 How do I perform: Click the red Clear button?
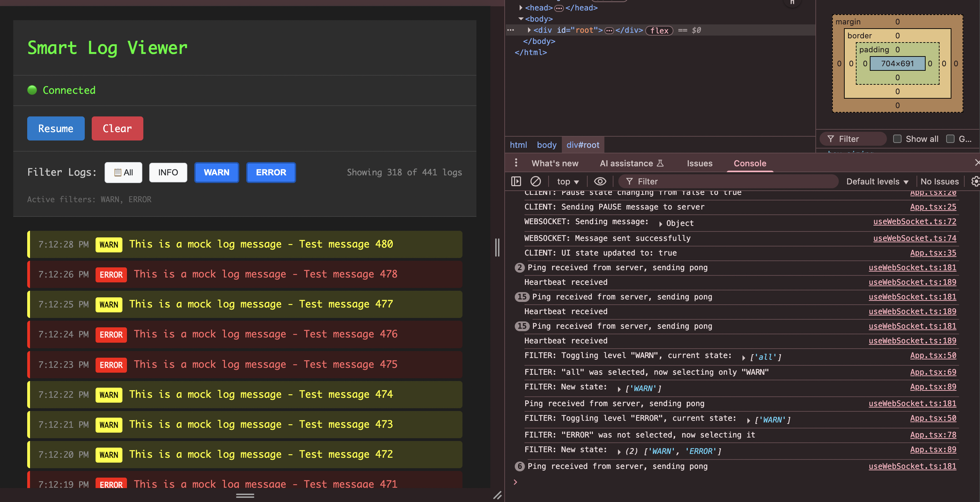[117, 129]
